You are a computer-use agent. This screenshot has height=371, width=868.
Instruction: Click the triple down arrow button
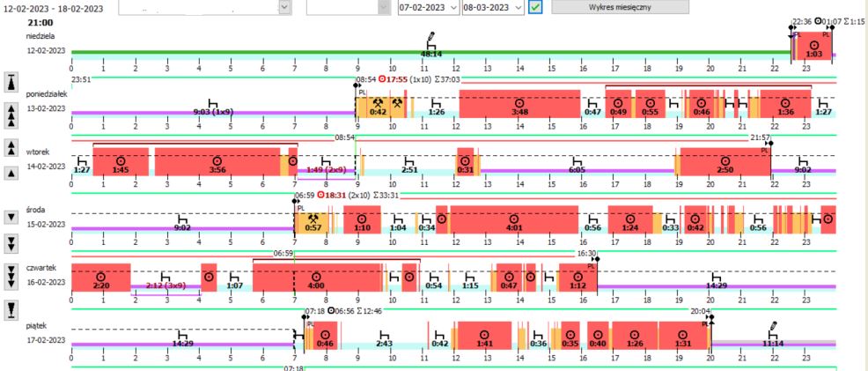[x=11, y=276]
